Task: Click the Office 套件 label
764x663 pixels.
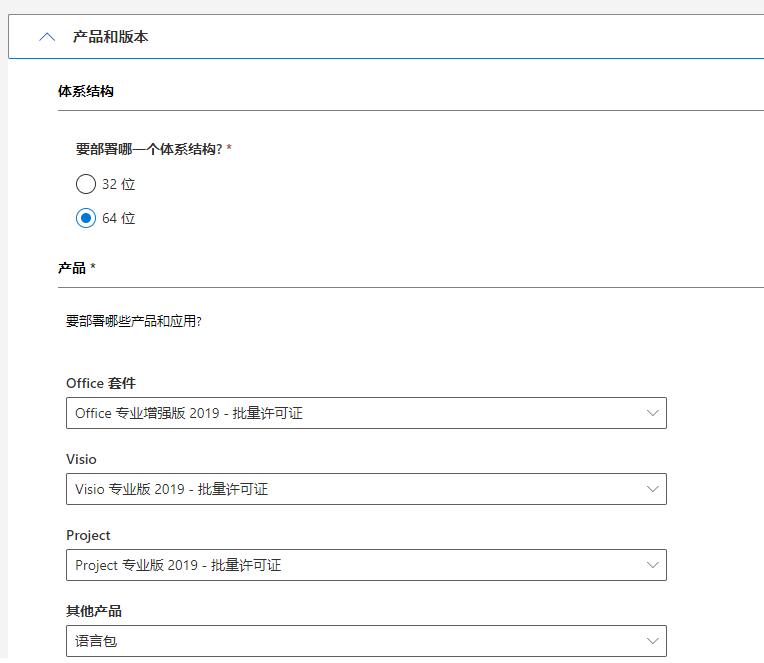Action: (101, 383)
